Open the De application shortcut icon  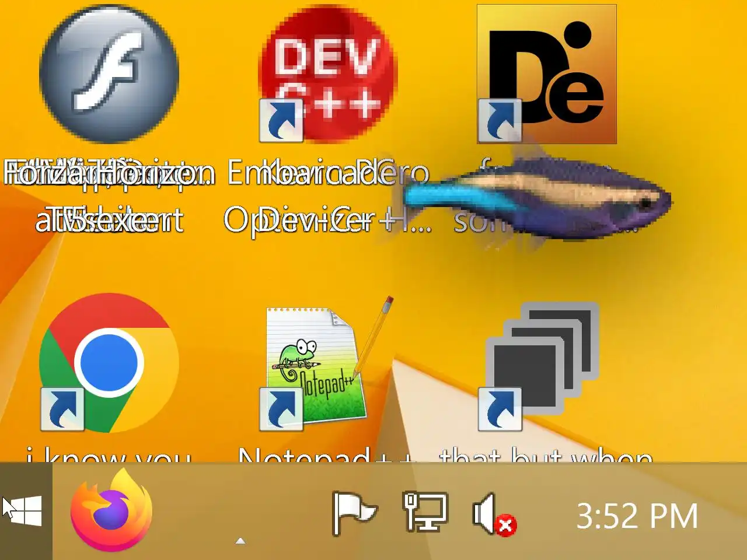point(547,74)
